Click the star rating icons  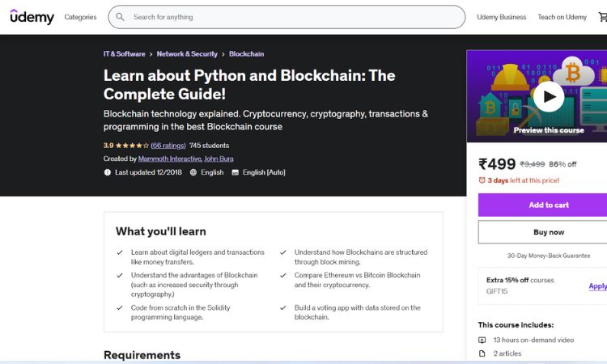(132, 146)
